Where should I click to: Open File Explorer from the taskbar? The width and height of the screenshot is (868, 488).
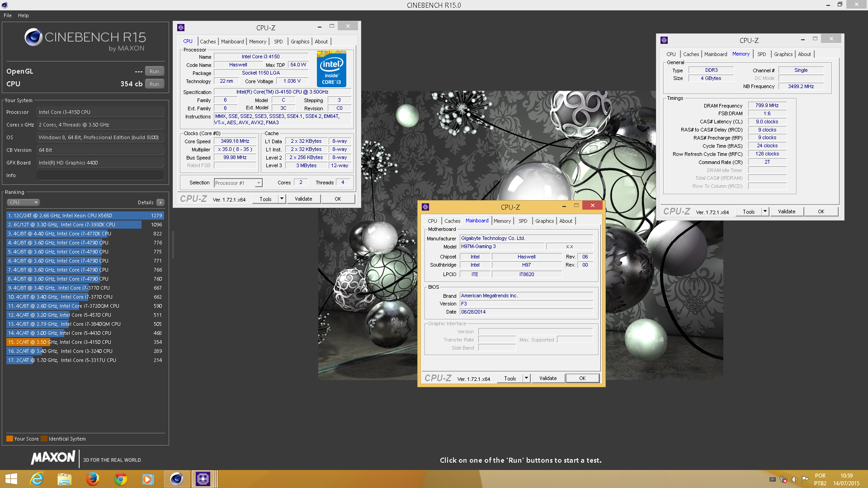point(65,479)
